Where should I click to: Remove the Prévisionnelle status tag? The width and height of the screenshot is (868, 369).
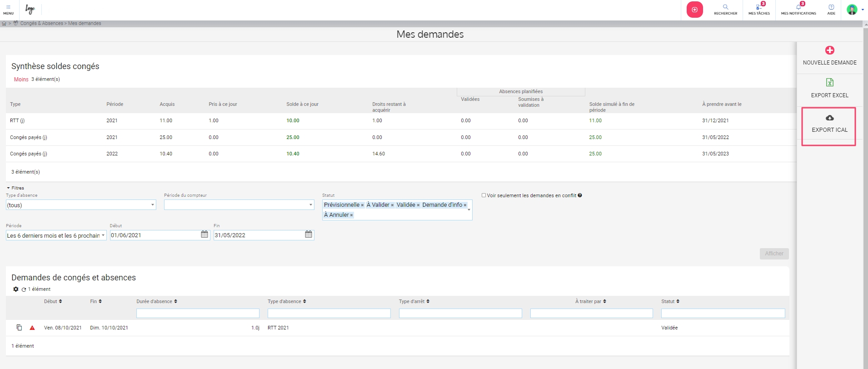click(362, 205)
